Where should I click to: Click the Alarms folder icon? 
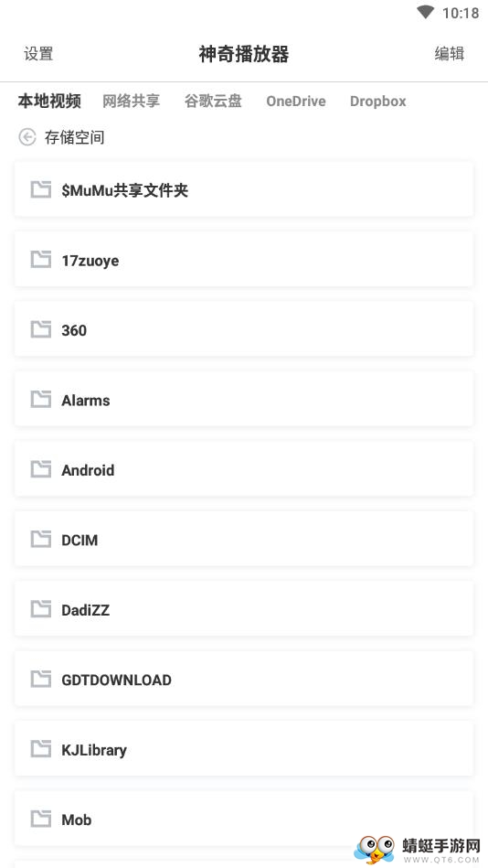[40, 399]
